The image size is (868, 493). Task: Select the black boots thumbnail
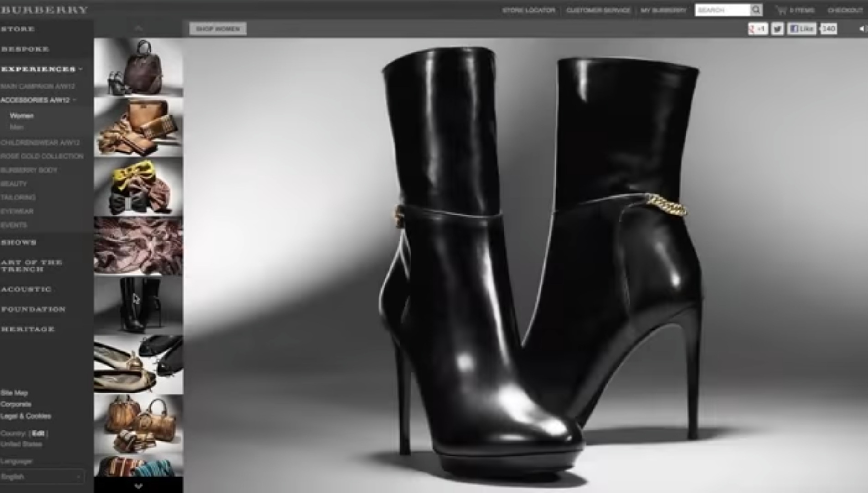138,305
